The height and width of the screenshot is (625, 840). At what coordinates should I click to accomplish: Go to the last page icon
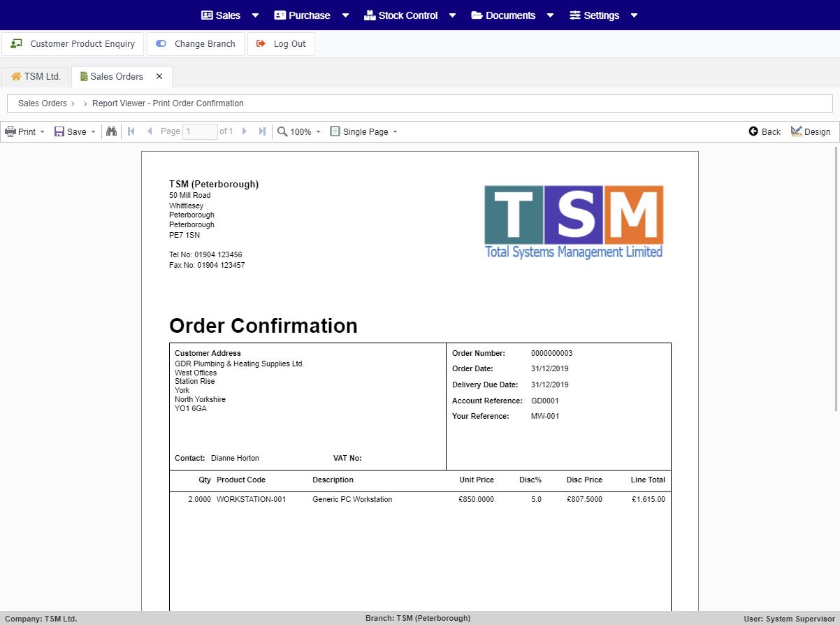(262, 131)
